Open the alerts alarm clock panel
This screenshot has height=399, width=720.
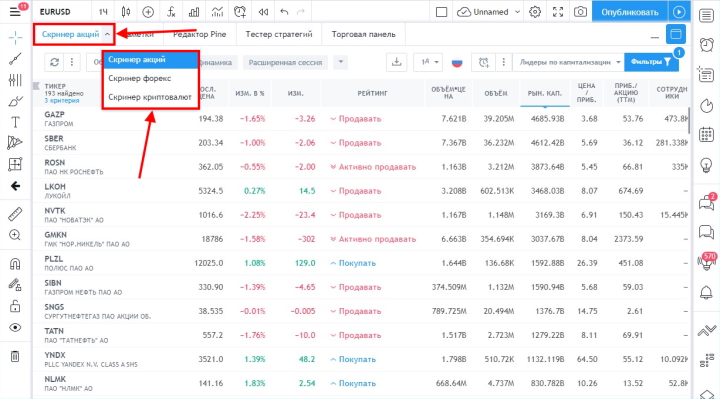(706, 45)
